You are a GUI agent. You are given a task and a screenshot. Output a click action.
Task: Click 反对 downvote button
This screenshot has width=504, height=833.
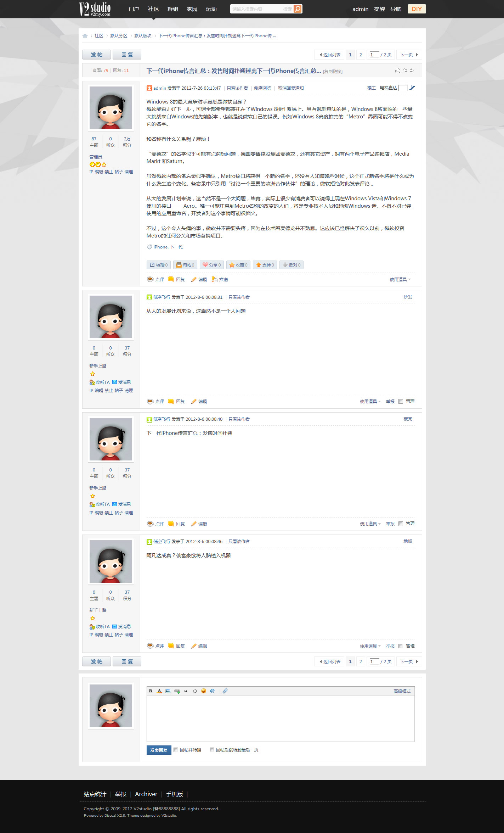tap(291, 265)
